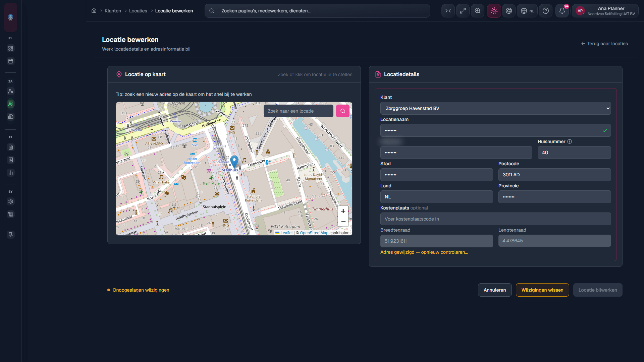Click 'Adres gewijzigd — opnieuw controleren' message
The image size is (644, 362).
(x=424, y=252)
